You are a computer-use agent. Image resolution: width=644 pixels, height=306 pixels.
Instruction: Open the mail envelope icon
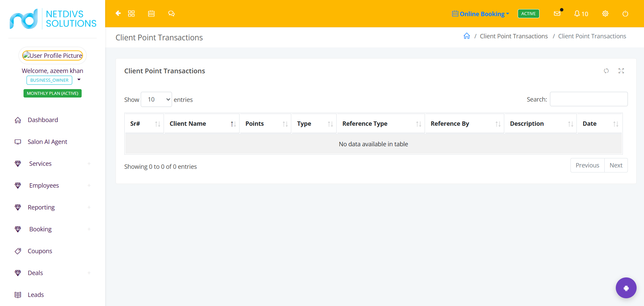click(x=557, y=13)
